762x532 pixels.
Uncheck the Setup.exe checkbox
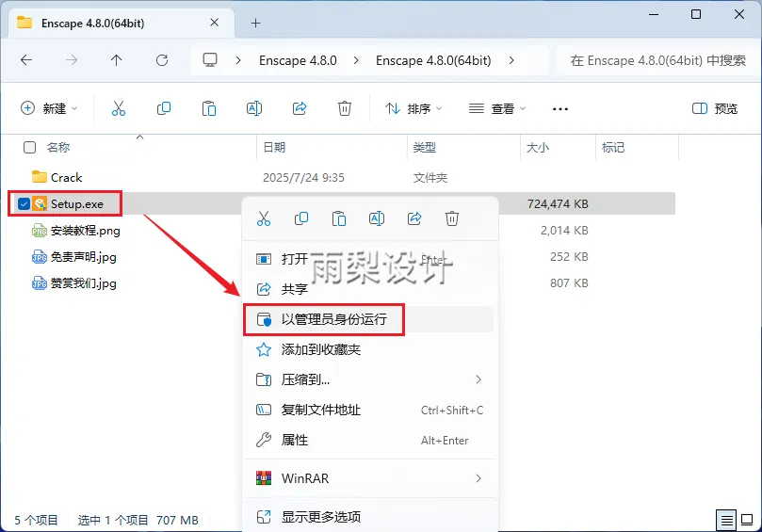24,203
